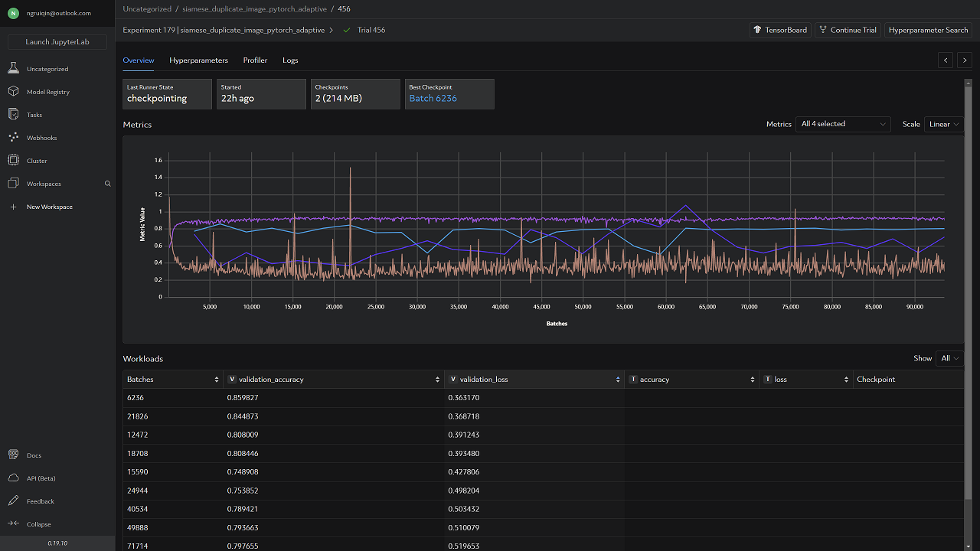Viewport: 980px width, 551px height.
Task: Open Docs icon in sidebar
Action: (x=13, y=455)
